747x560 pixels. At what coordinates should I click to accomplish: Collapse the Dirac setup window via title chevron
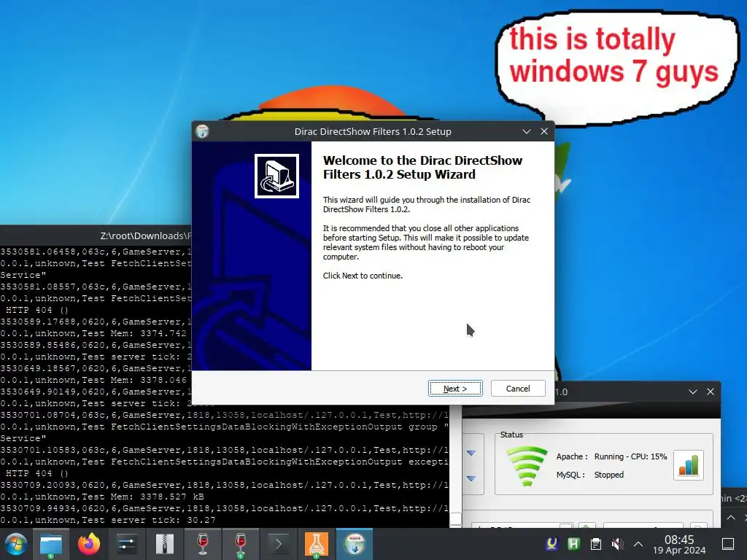tap(527, 131)
